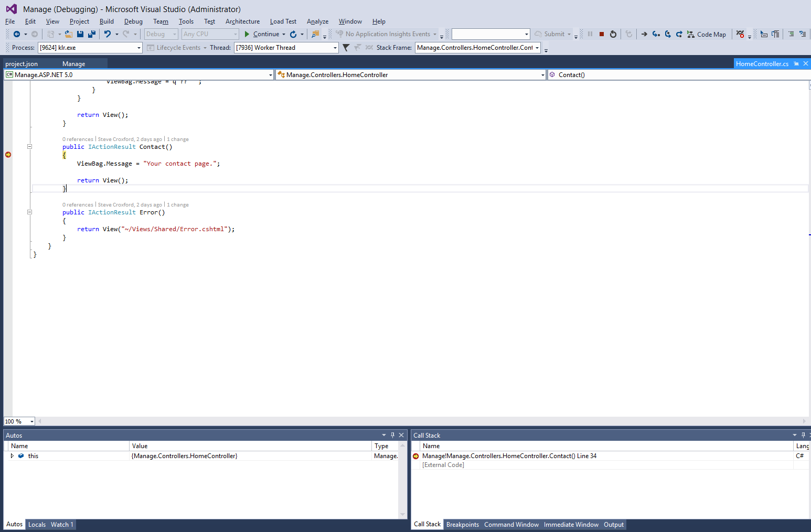Collapse the Contact() method outline
Viewport: 811px width, 532px height.
tap(29, 147)
